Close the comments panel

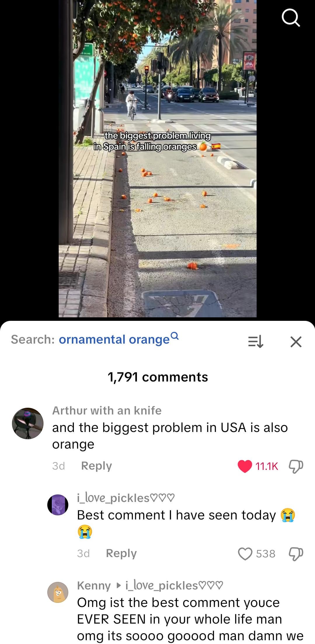296,342
